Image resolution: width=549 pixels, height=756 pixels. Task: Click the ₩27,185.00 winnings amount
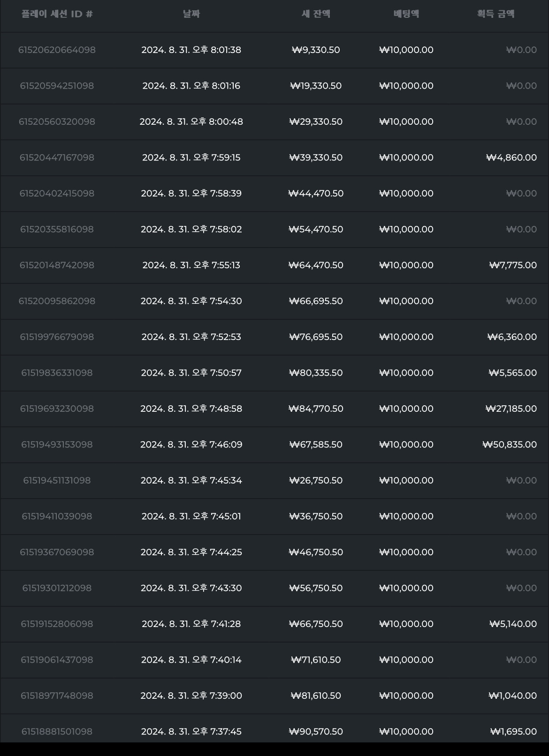point(511,409)
